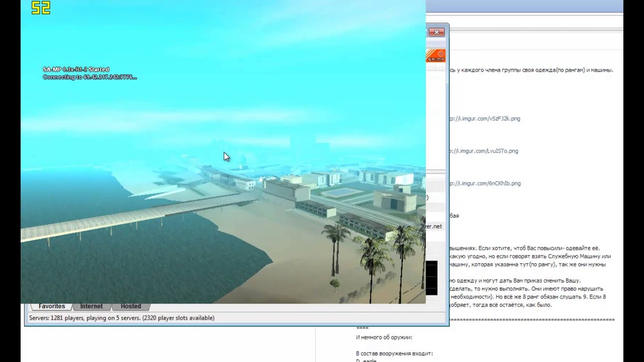Screen dimensions: 644x362
Task: Click the yellow 52 FPS counter
Action: (x=41, y=8)
